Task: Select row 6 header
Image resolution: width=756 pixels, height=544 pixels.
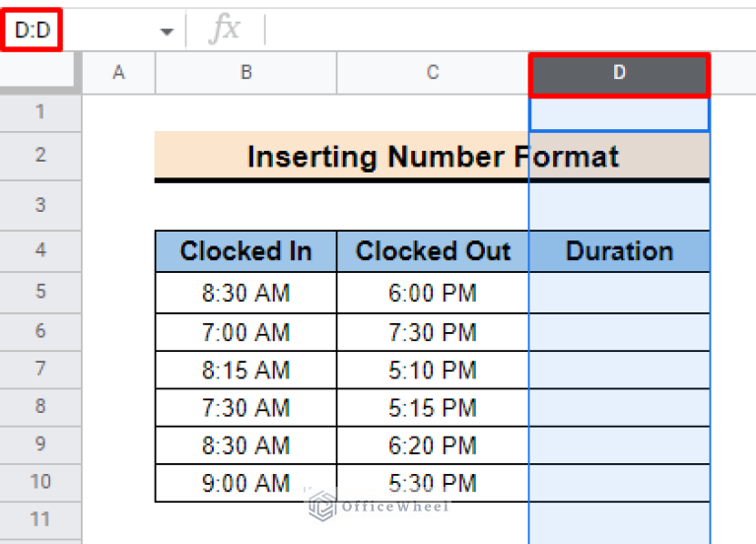Action: tap(40, 332)
